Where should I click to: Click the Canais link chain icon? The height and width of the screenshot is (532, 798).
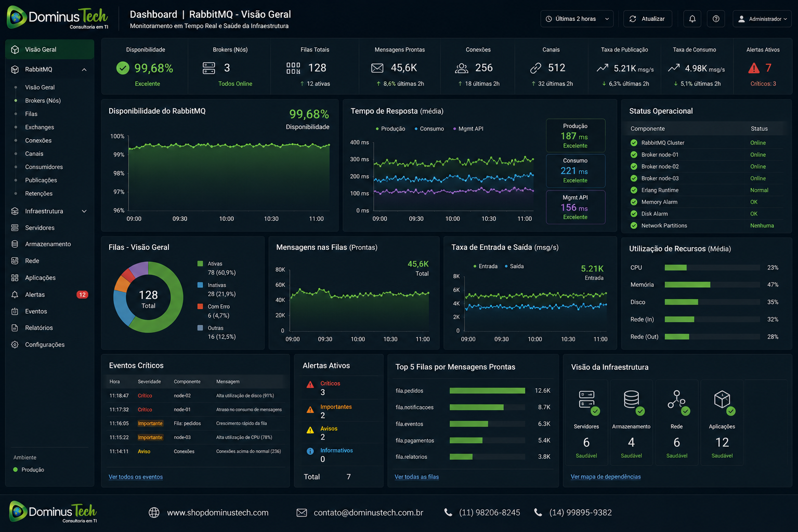535,68
